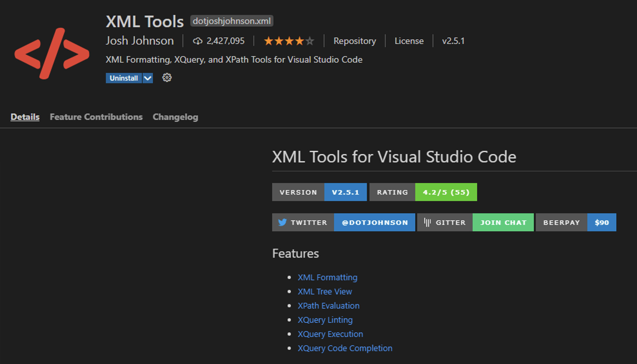Open the Repository link
The image size is (637, 364).
click(355, 41)
